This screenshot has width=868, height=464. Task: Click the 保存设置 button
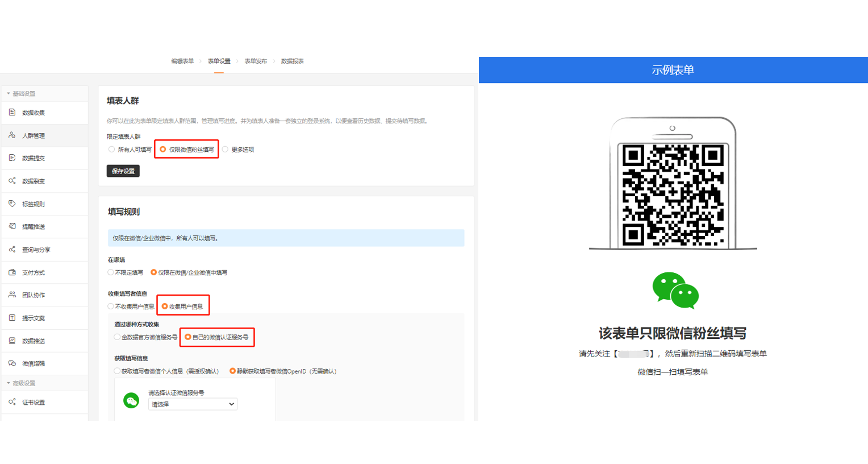(123, 171)
